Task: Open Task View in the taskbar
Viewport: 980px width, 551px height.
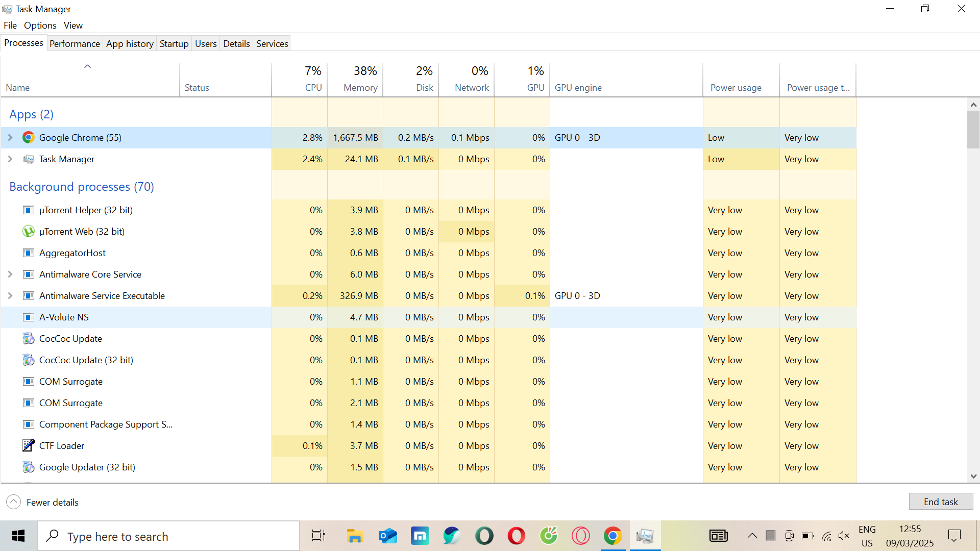Action: click(318, 536)
